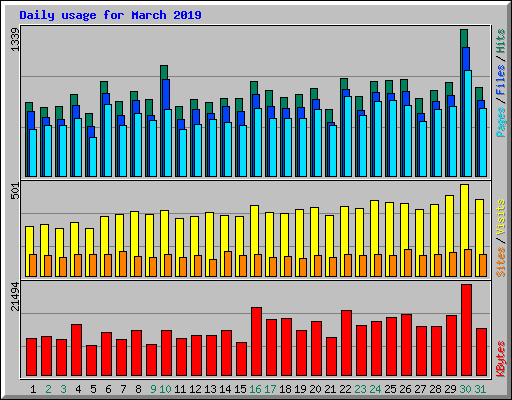The image size is (512, 400).
Task: Click the yellow Visits bar for day 1
Action: (x=29, y=240)
